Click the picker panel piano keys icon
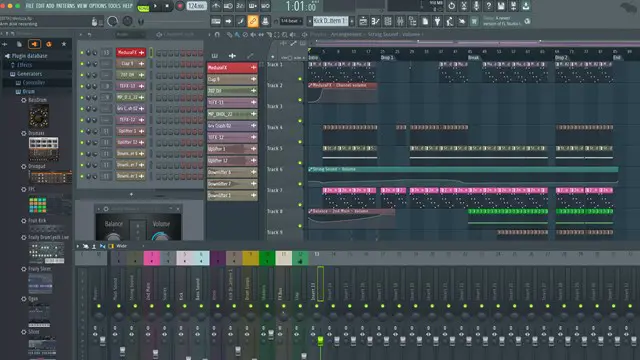Viewport: 640px width, 360px height. (214, 56)
